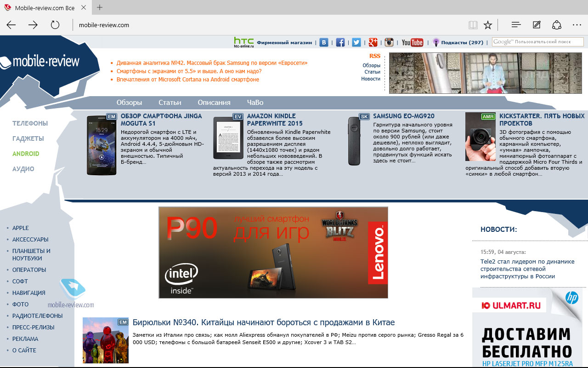Viewport: 588px width, 368px height.
Task: Click the Jinga Moguta phone thumbnail
Action: [102, 145]
